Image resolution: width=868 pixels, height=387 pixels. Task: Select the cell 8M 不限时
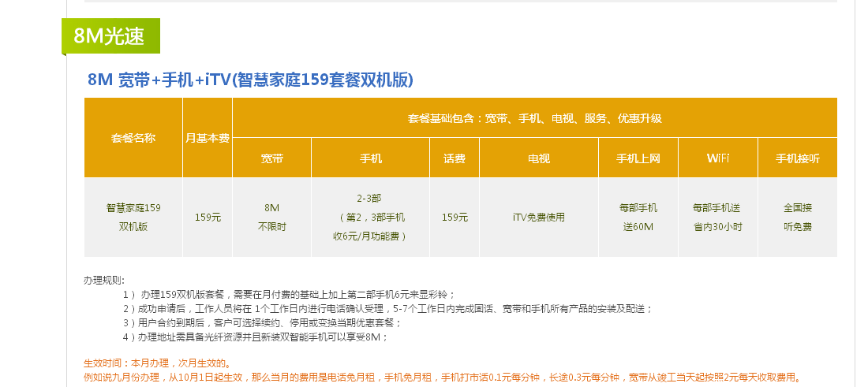click(271, 218)
